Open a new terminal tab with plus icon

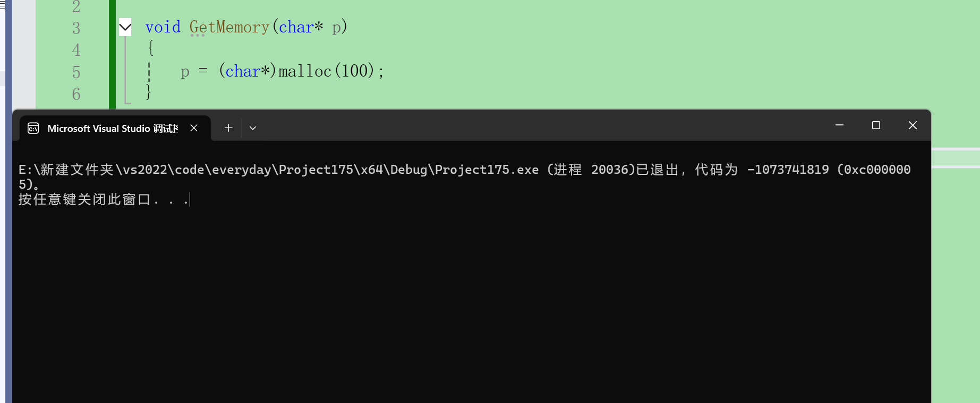228,128
